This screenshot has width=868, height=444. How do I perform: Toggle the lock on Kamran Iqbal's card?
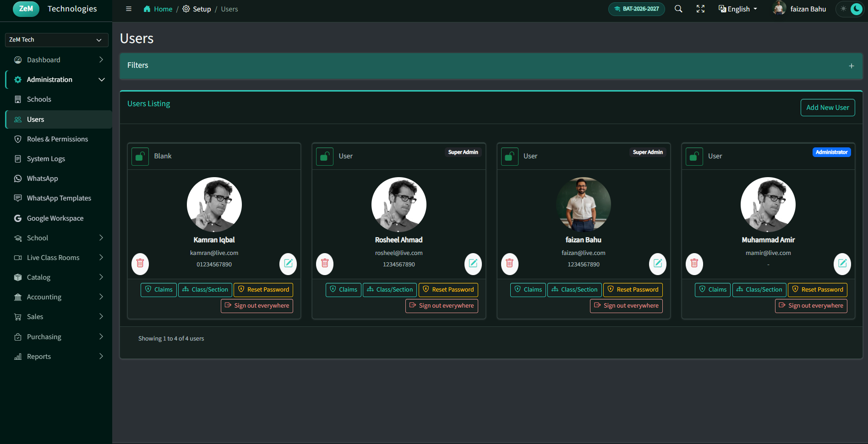point(140,157)
